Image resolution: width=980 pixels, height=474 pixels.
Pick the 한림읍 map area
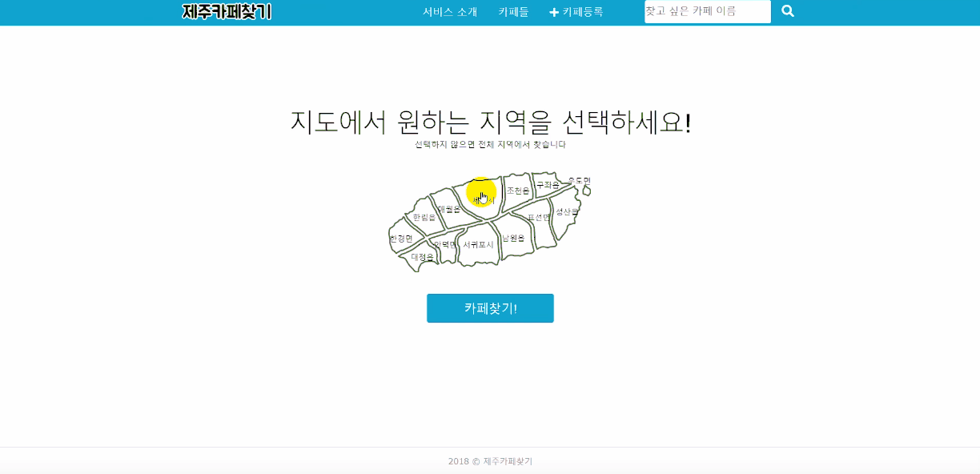click(424, 217)
